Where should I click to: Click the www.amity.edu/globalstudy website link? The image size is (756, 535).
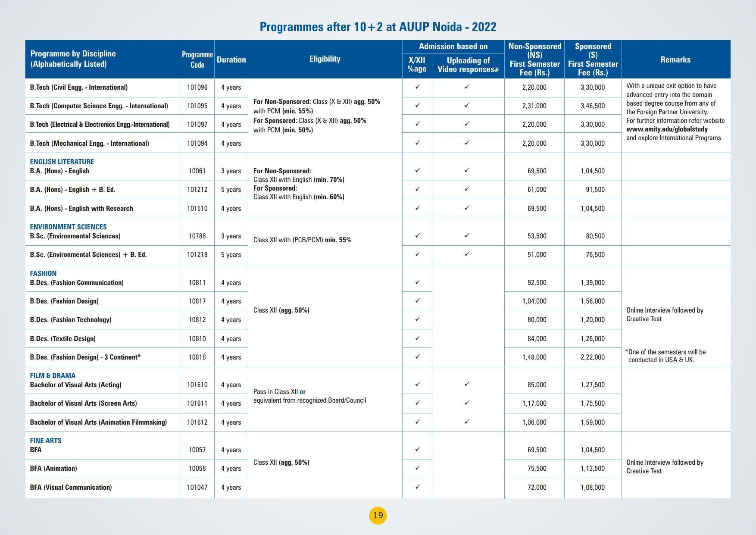pos(667,129)
